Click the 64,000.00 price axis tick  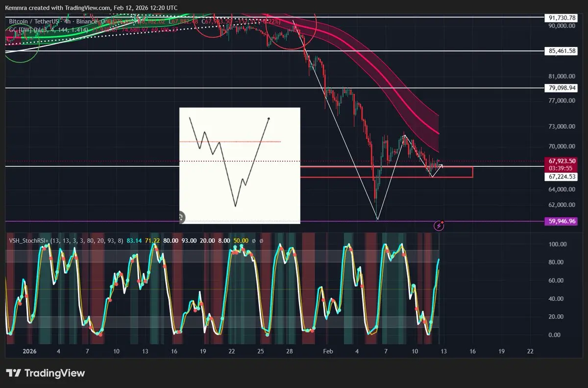(x=562, y=190)
